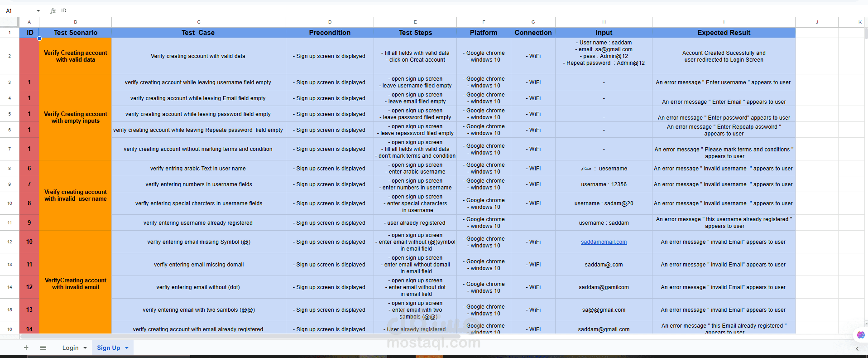The height and width of the screenshot is (358, 868).
Task: Click 'verfiy entering email missing domail' cell
Action: coord(198,264)
